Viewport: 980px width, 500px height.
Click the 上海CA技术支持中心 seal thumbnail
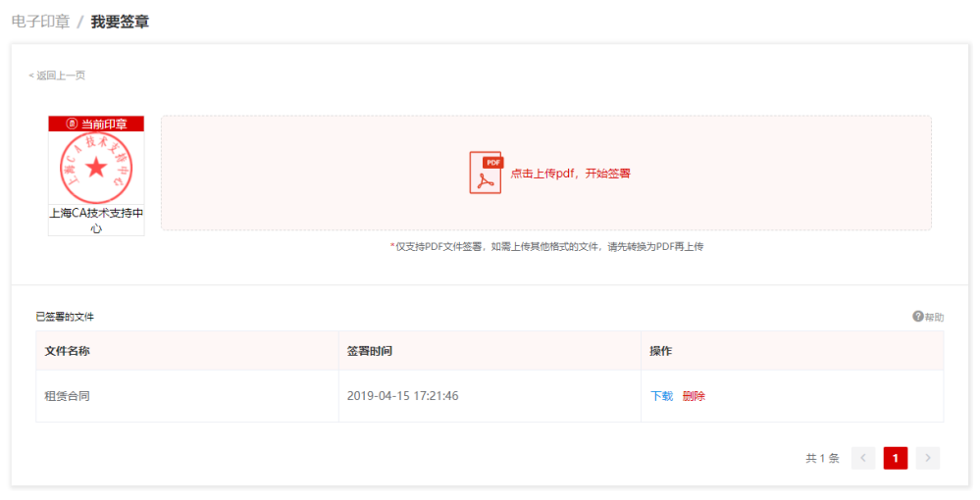pos(96,168)
